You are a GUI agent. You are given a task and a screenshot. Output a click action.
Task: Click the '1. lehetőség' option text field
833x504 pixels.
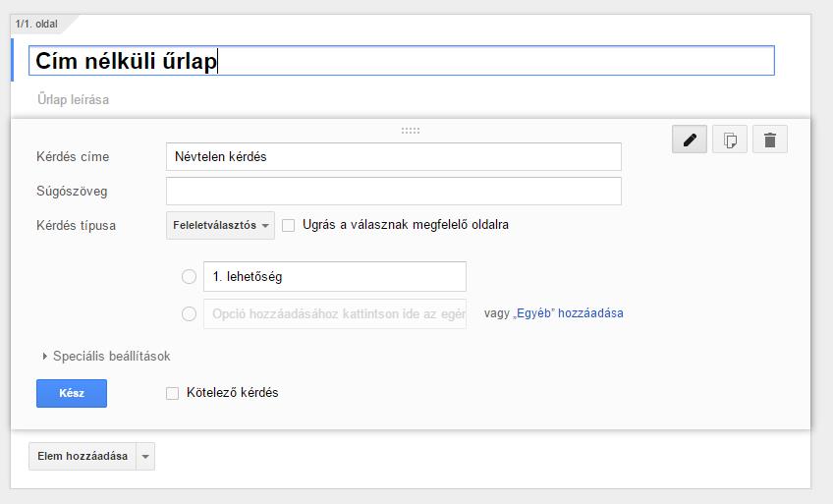tap(335, 277)
